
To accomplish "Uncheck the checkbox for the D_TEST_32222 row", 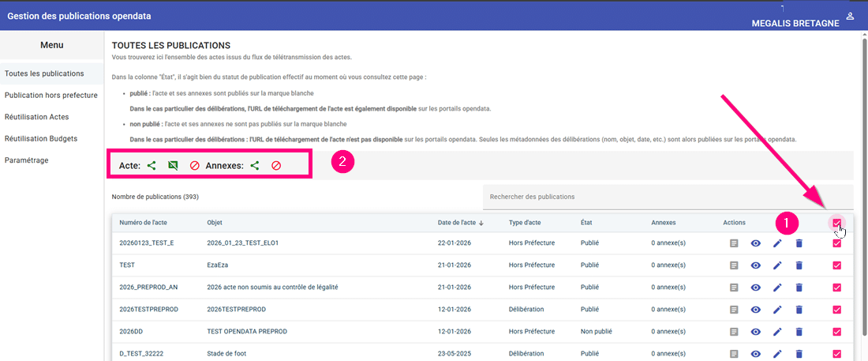I will click(836, 354).
